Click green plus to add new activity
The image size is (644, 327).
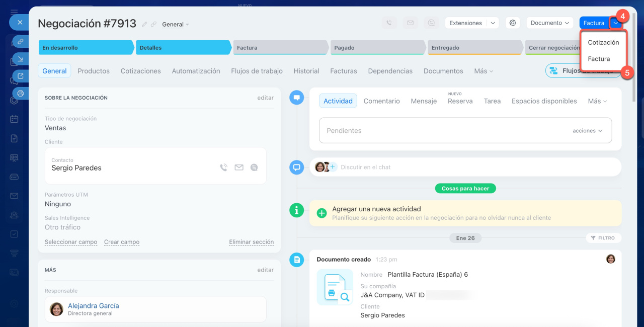click(321, 213)
